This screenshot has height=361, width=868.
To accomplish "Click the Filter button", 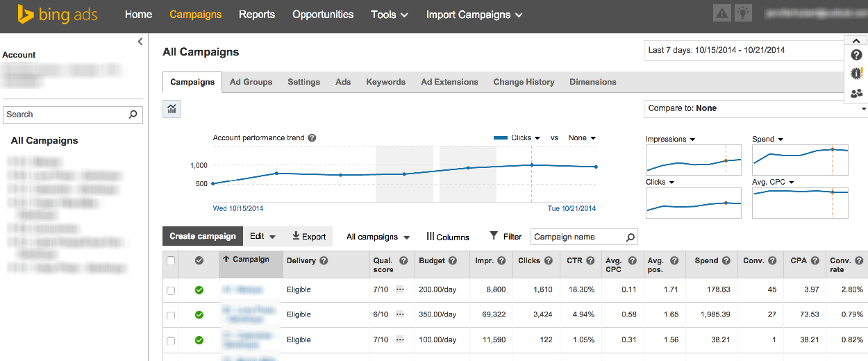I will (x=506, y=236).
